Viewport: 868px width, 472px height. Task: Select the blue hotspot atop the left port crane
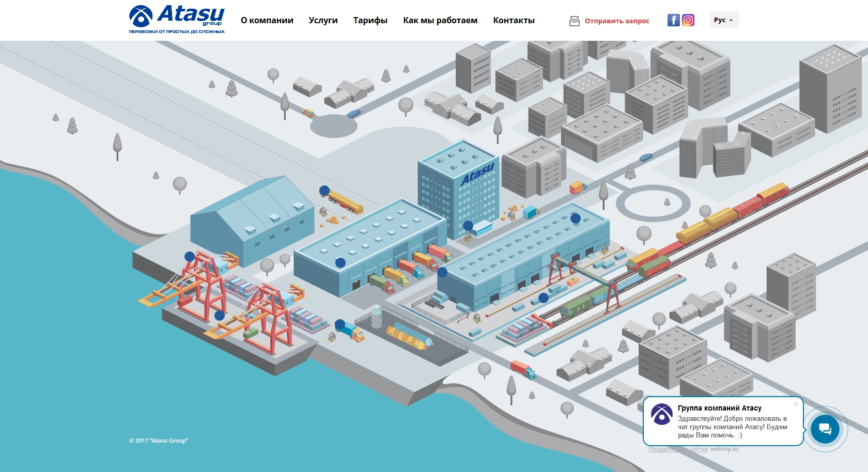[190, 257]
